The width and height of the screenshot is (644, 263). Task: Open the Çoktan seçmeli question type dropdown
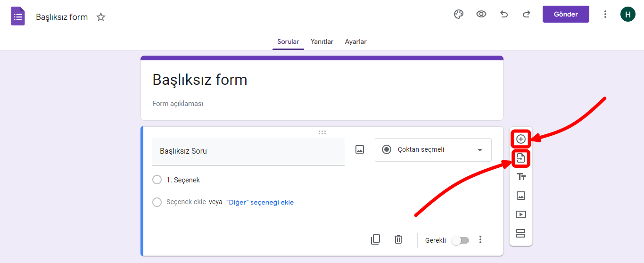point(433,150)
